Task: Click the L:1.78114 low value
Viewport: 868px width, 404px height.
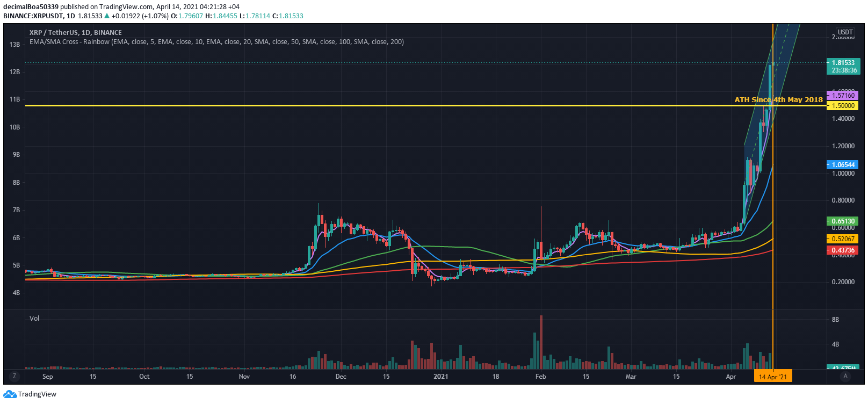Action: 255,16
